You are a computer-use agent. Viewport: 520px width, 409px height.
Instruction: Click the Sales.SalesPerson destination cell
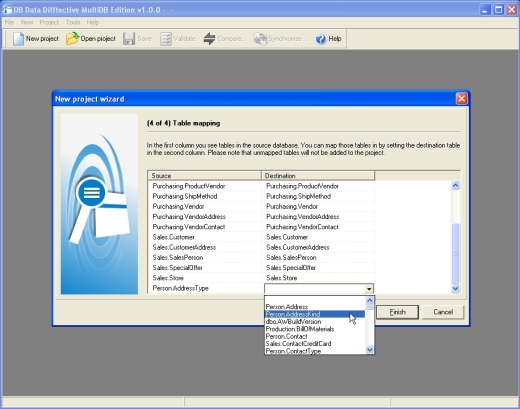click(318, 257)
